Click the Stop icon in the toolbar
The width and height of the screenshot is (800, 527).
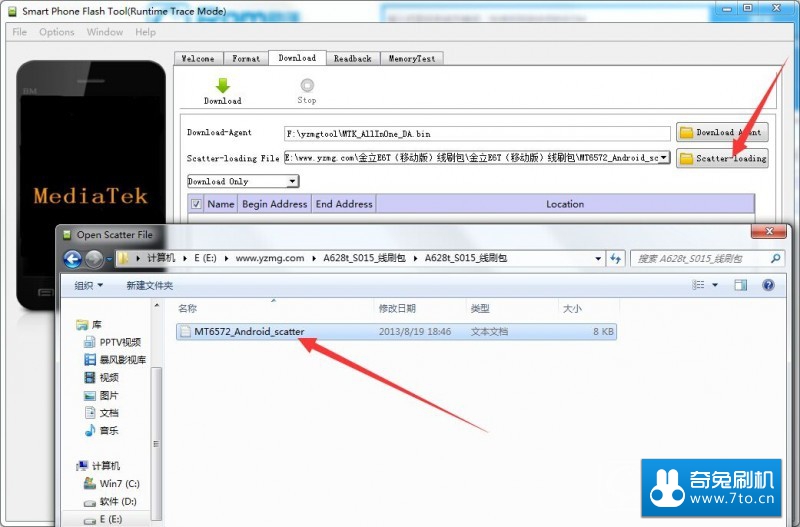pyautogui.click(x=307, y=85)
